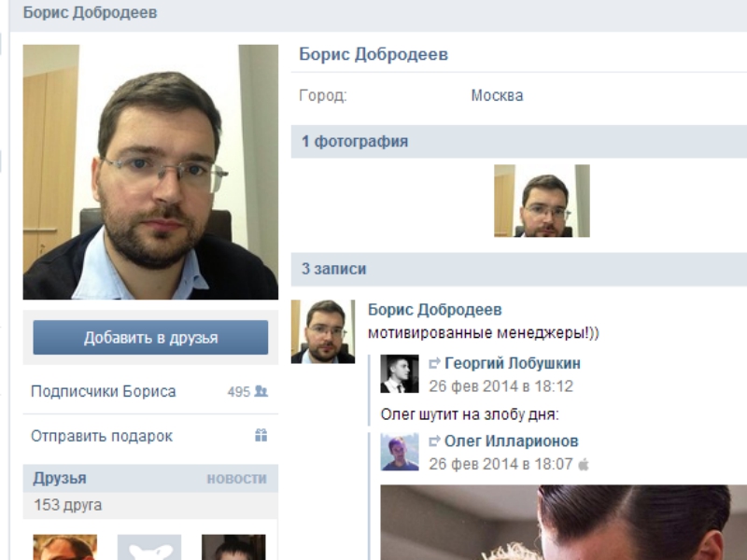Open новости link in friends block
Viewport: 747px width, 560px height.
coord(236,479)
